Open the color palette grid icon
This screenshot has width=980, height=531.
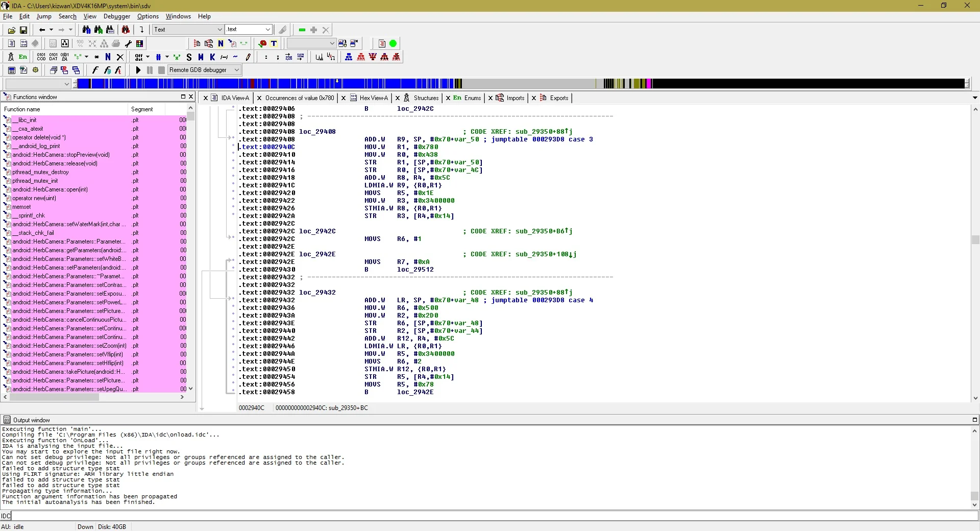[x=139, y=43]
